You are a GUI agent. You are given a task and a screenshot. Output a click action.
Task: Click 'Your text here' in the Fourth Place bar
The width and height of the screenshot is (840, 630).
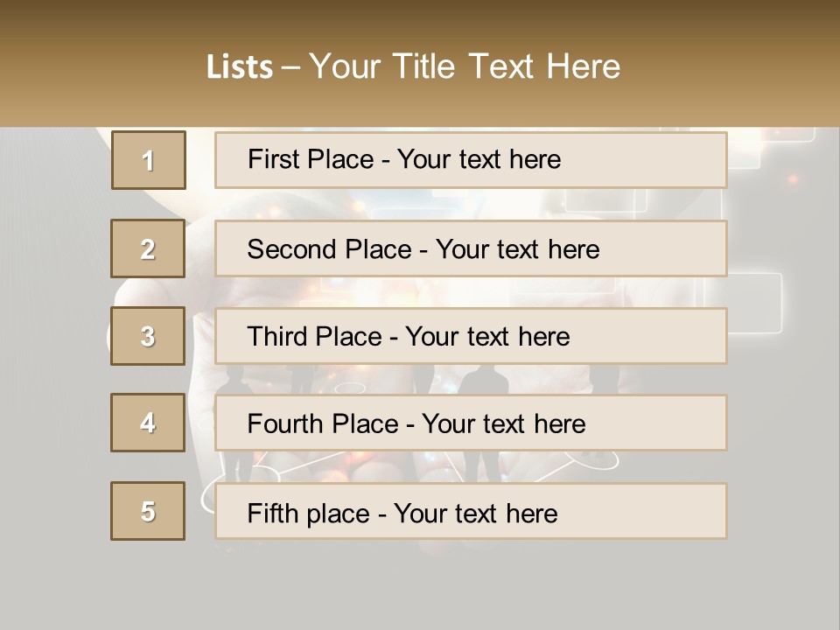(x=504, y=423)
